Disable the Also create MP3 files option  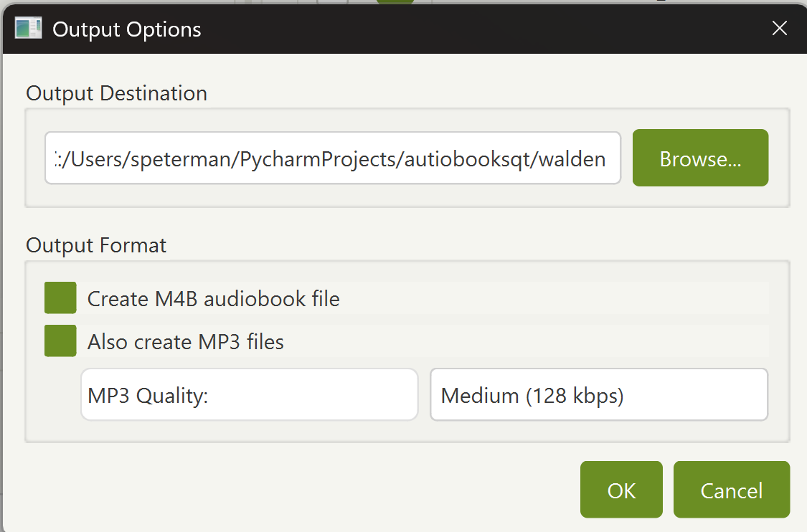[60, 341]
